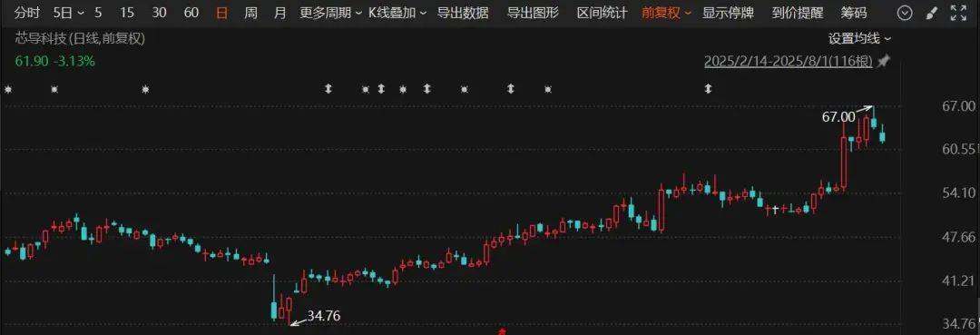
Task: Expand the 更多周期 dropdown
Action: tap(330, 13)
